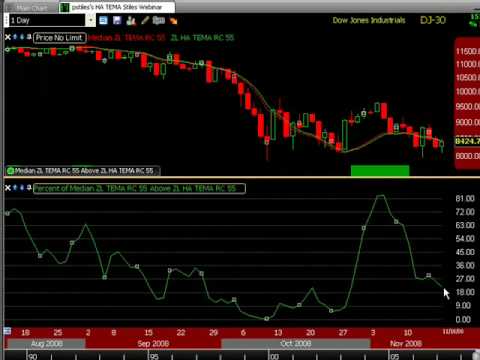
Task: Click green ZL HA TEMA RC 55 legend
Action: (202, 38)
